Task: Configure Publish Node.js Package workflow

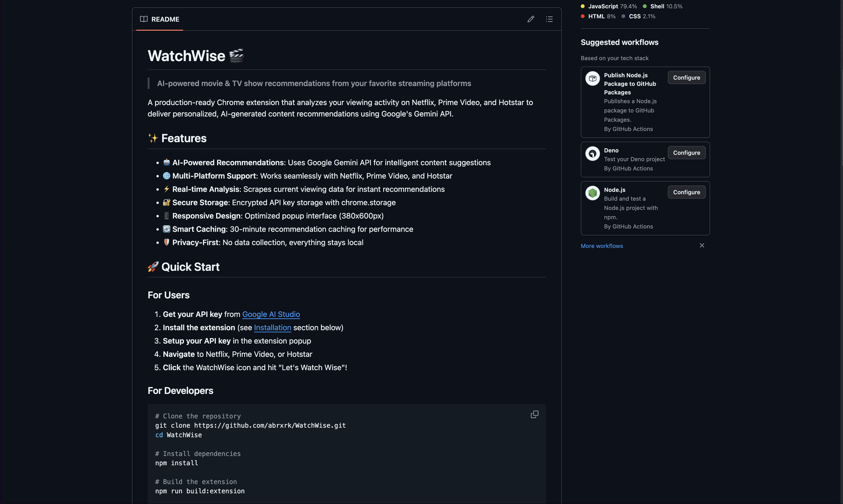Action: (x=687, y=78)
